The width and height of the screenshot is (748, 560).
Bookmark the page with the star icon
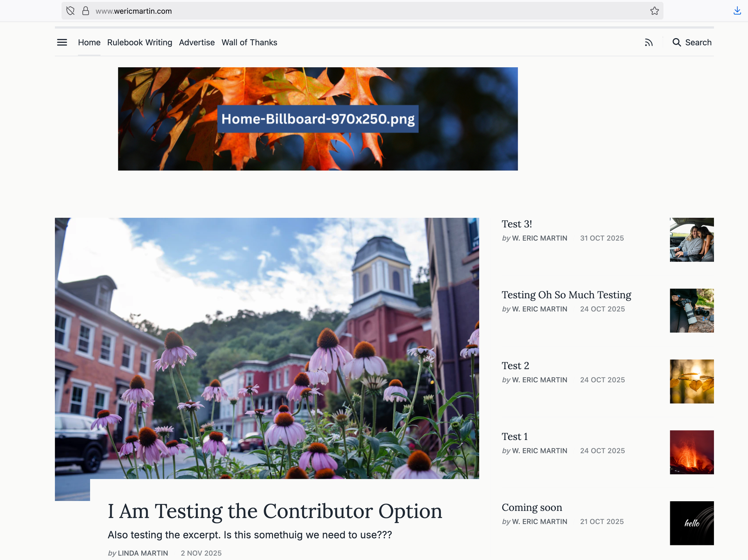tap(654, 11)
